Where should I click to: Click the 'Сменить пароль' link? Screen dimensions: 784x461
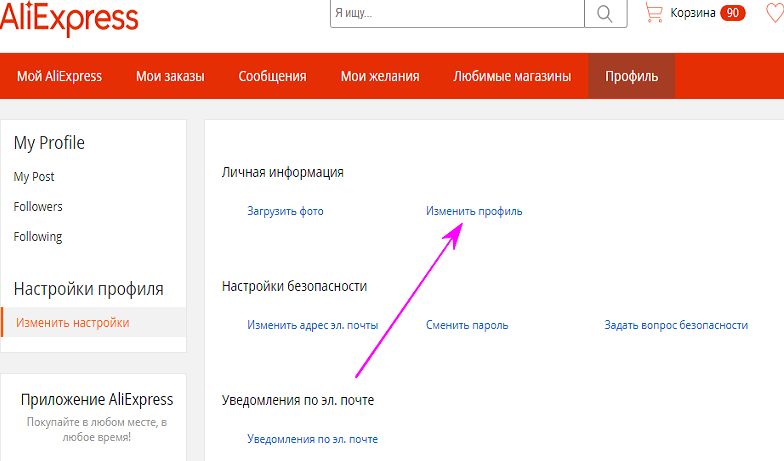tap(467, 325)
